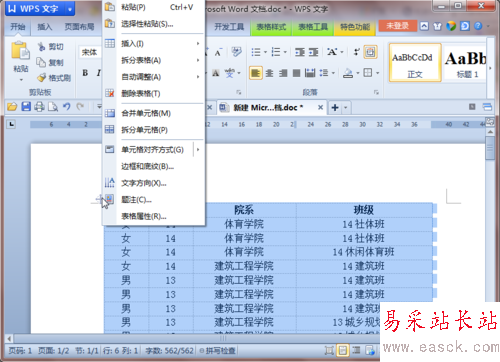Add a new document tab with plus

pyautogui.click(x=335, y=108)
